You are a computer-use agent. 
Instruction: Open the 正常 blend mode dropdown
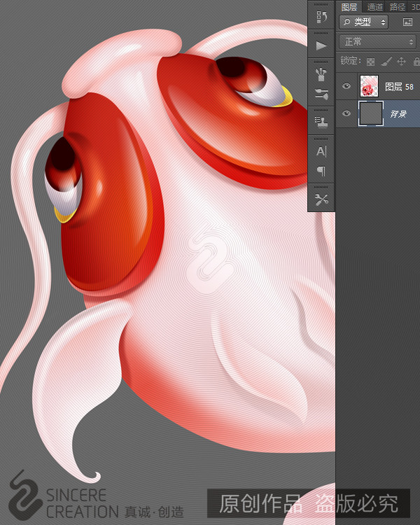pos(377,42)
